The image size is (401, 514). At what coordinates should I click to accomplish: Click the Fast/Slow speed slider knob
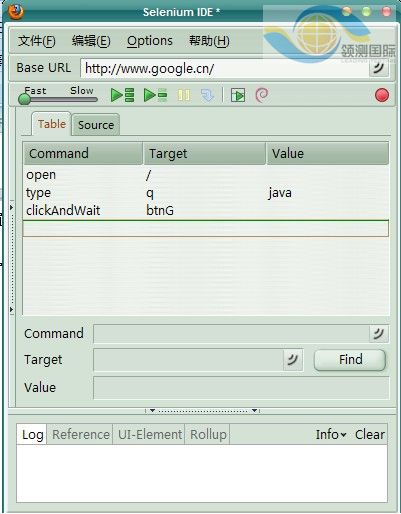click(24, 99)
